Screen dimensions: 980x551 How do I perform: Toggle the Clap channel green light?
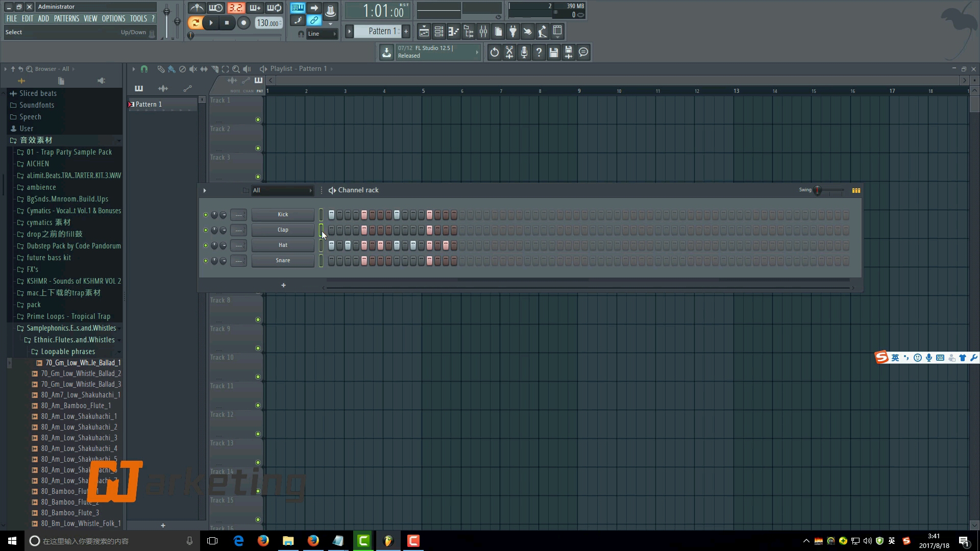(x=205, y=230)
